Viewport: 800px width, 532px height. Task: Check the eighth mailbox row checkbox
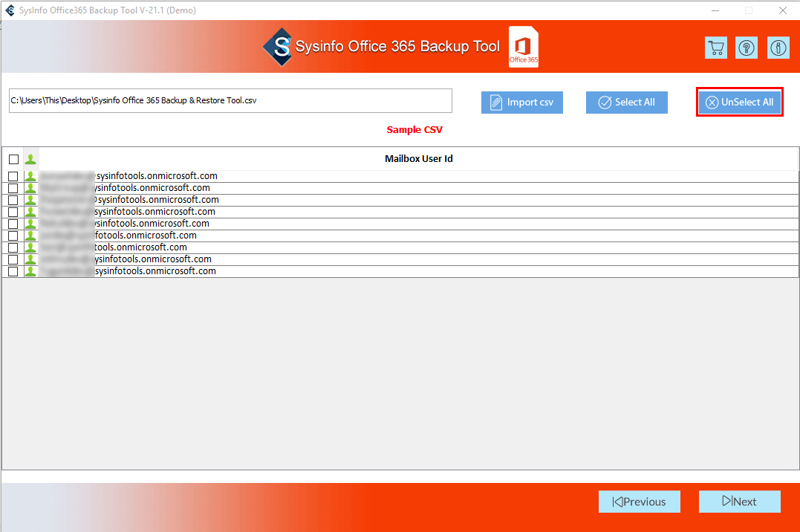(13, 259)
